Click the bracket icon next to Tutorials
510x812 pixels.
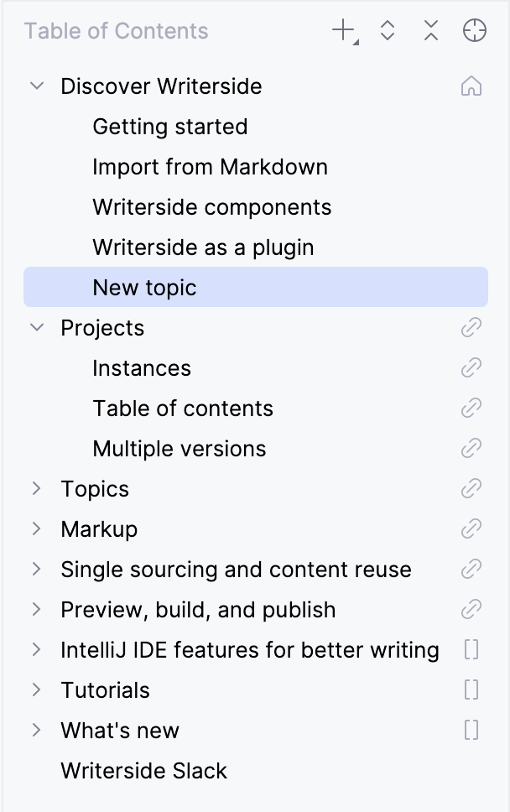[x=471, y=690]
